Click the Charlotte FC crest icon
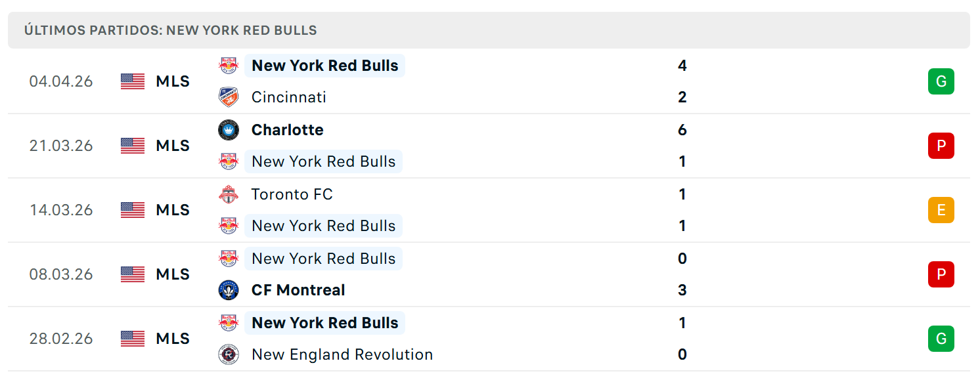 click(x=229, y=130)
